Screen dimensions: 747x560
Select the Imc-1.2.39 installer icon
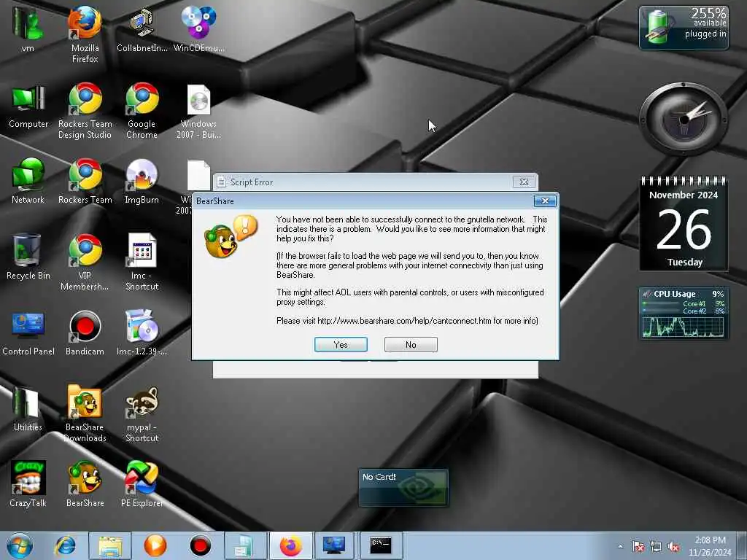(x=142, y=333)
